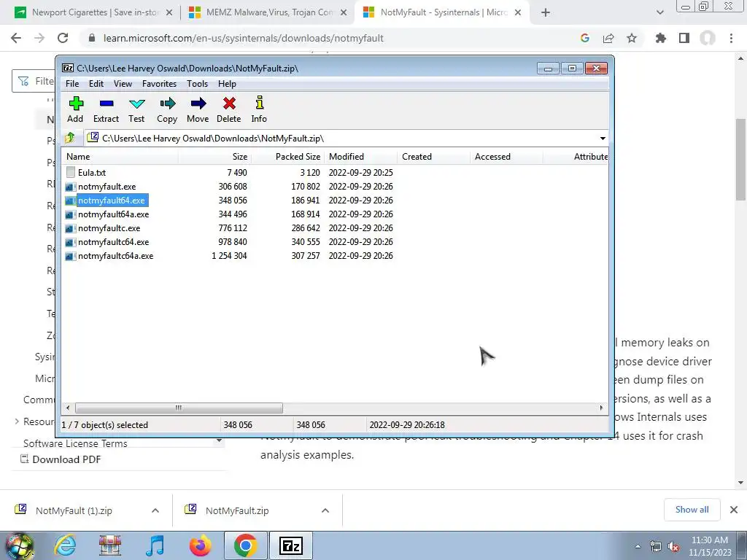Click Show all downloads button

pyautogui.click(x=692, y=510)
